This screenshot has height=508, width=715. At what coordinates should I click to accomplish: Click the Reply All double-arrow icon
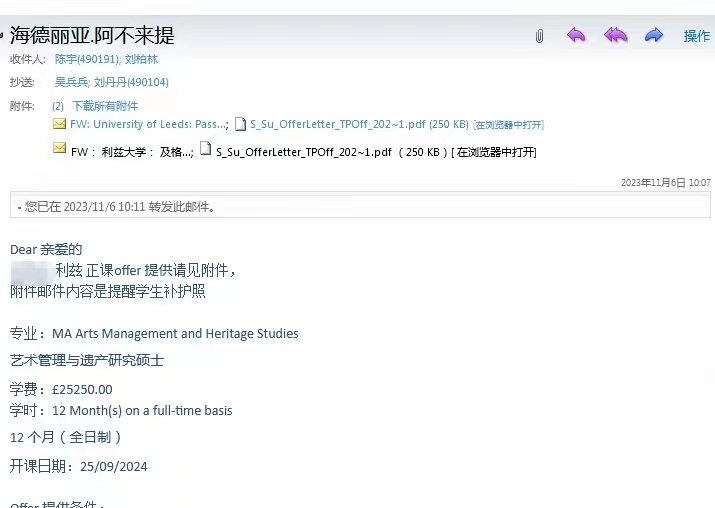pos(615,36)
